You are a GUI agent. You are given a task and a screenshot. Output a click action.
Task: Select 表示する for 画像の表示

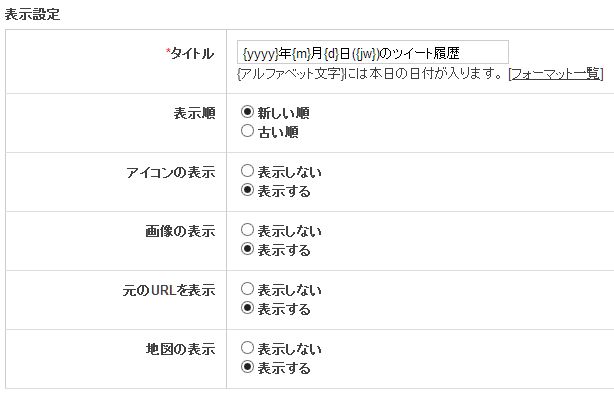click(x=247, y=249)
